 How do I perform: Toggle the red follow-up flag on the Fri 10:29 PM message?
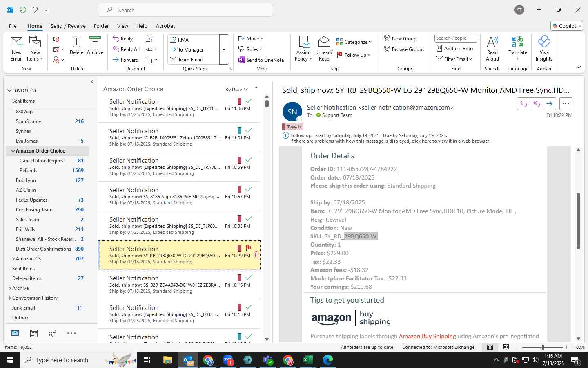pyautogui.click(x=248, y=248)
